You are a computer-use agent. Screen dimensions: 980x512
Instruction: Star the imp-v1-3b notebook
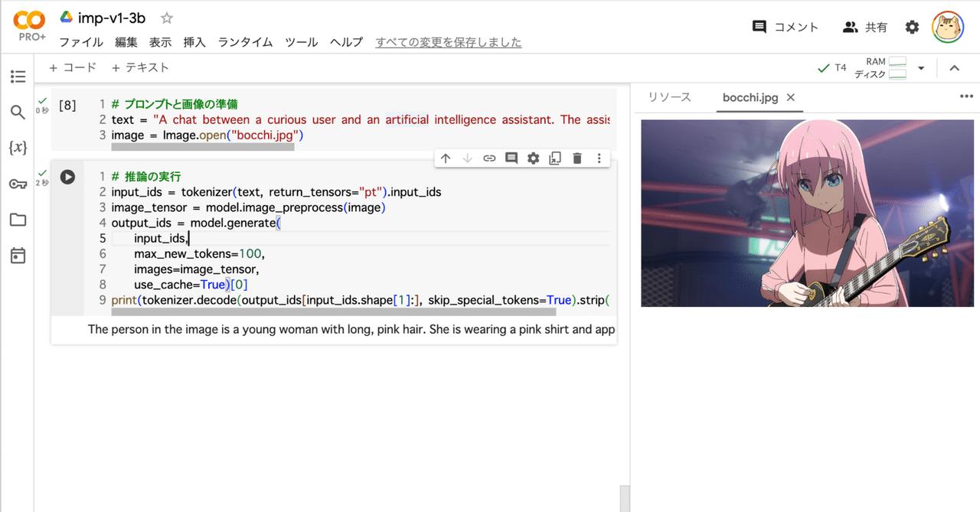click(x=165, y=17)
